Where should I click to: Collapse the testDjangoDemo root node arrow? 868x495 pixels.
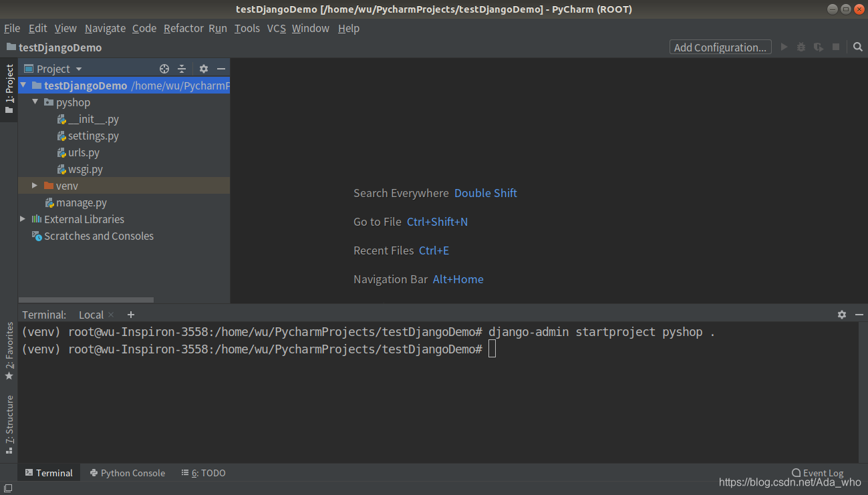[24, 86]
